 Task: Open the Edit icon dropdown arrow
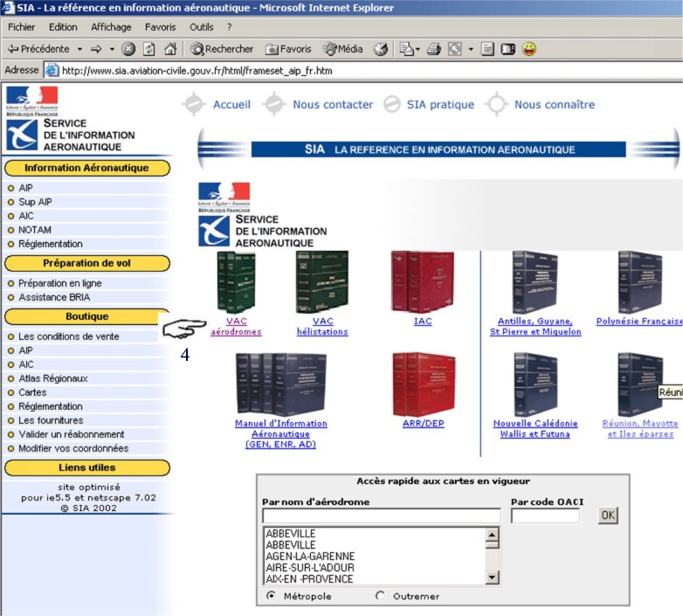471,49
